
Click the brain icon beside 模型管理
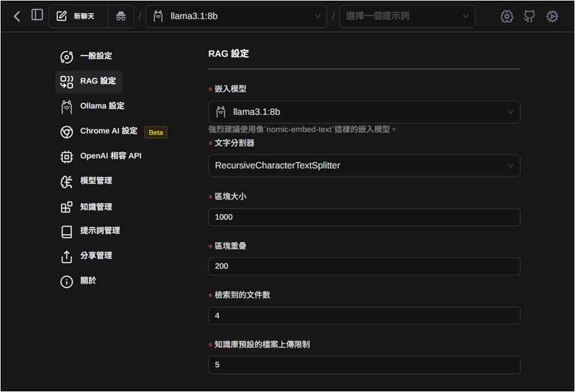point(67,182)
